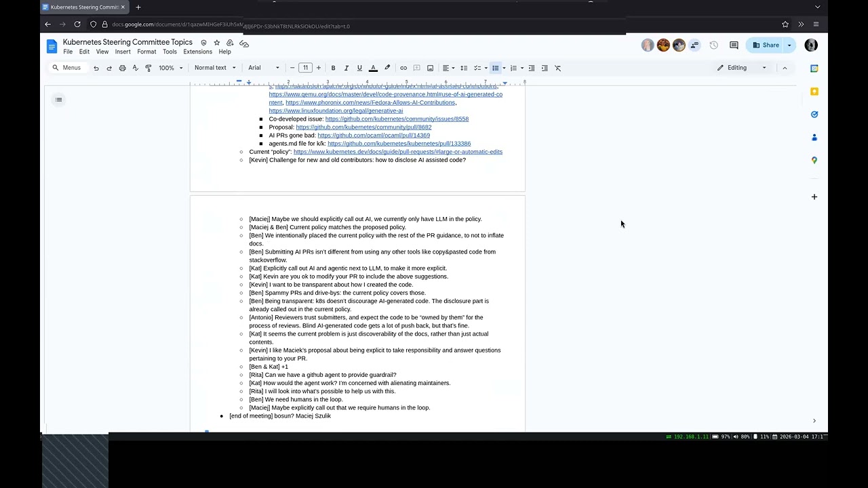The image size is (868, 488).
Task: Click the font size field showing 11
Action: (305, 68)
